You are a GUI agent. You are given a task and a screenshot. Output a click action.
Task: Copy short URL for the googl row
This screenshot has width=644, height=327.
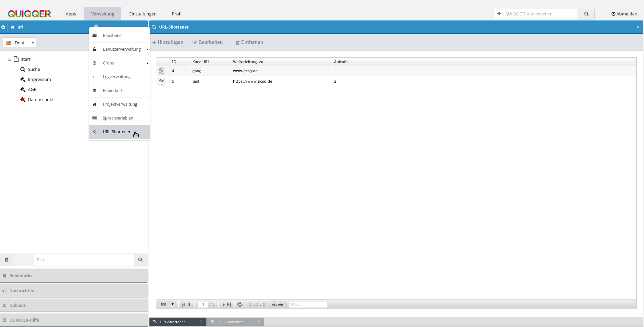pos(162,71)
